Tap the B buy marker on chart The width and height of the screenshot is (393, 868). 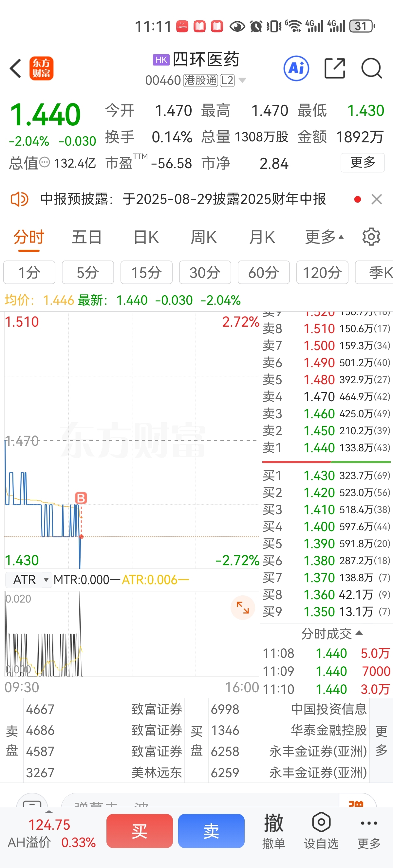[x=81, y=498]
